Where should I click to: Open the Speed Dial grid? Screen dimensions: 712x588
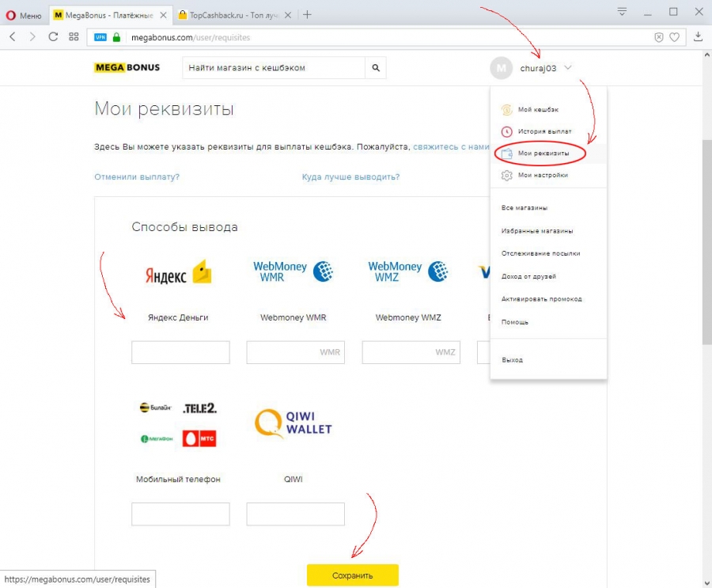click(x=74, y=37)
